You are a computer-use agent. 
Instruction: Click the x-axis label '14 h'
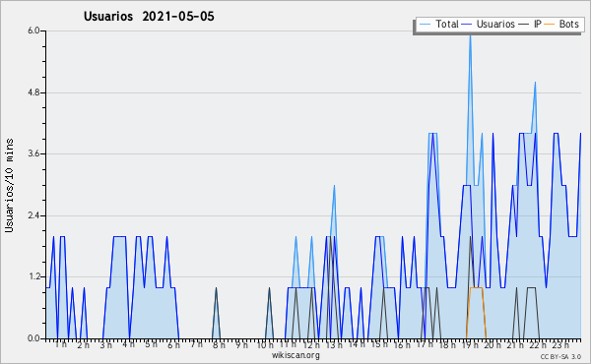point(357,344)
